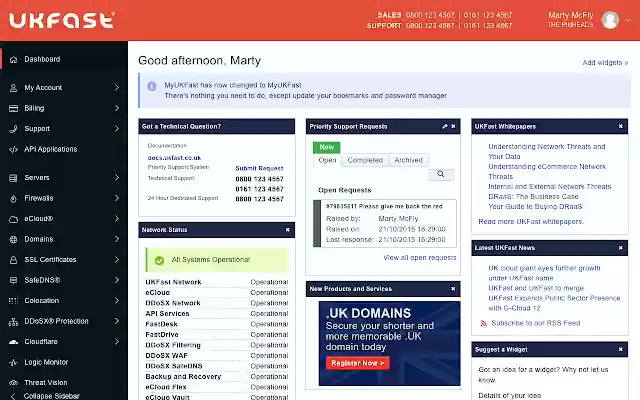640x400 pixels.
Task: Click the info icon in notice banner
Action: click(x=152, y=86)
